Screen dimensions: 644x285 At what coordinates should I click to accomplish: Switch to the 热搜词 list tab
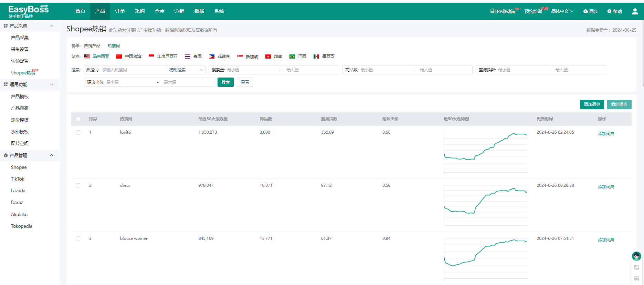click(x=114, y=46)
